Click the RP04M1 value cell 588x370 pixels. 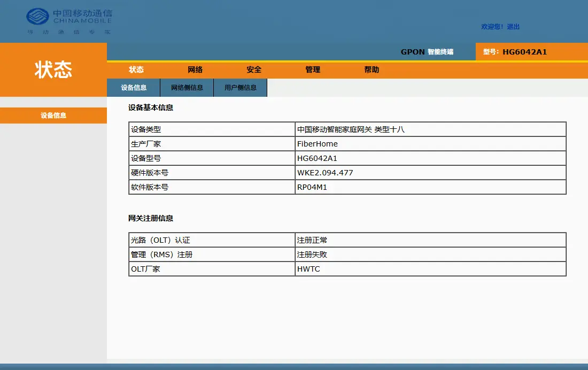[430, 187]
